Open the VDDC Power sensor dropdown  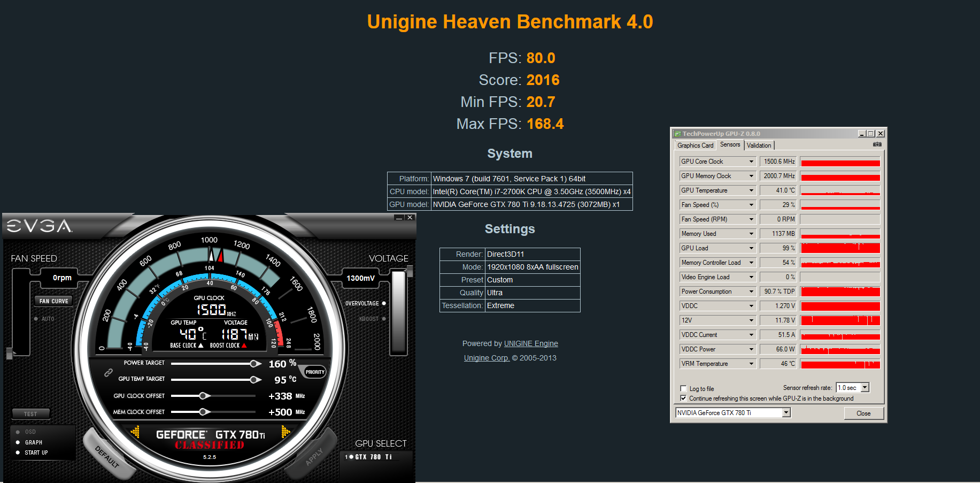pyautogui.click(x=751, y=349)
